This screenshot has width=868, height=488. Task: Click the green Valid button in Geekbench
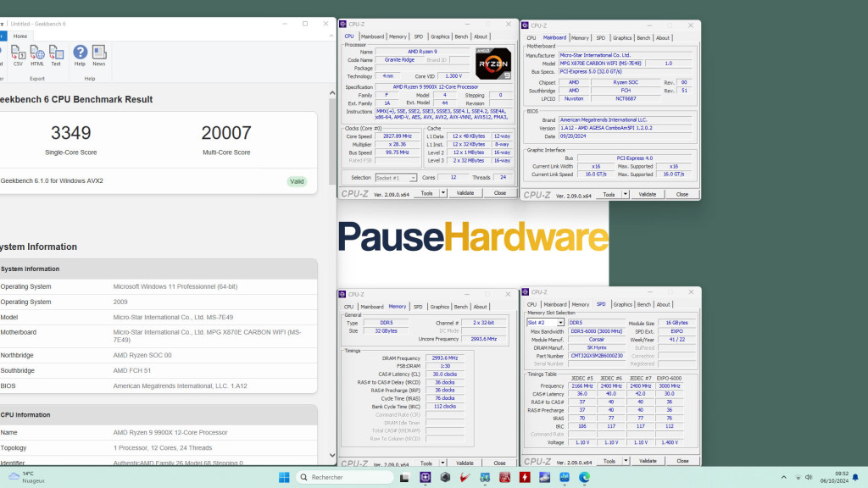298,181
